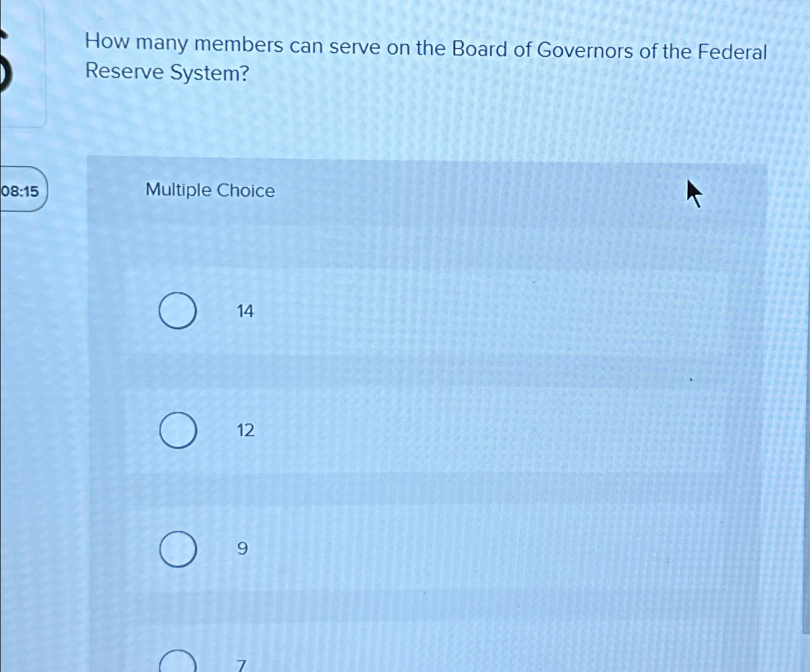Select the radio button for answer 9

tap(177, 549)
